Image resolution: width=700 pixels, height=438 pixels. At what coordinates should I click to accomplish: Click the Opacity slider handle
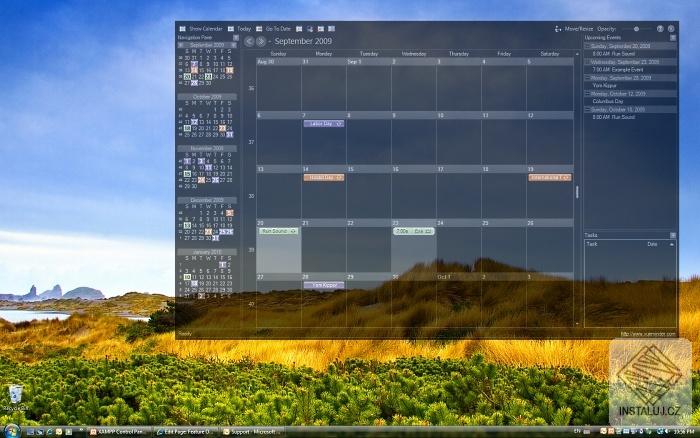coord(637,29)
